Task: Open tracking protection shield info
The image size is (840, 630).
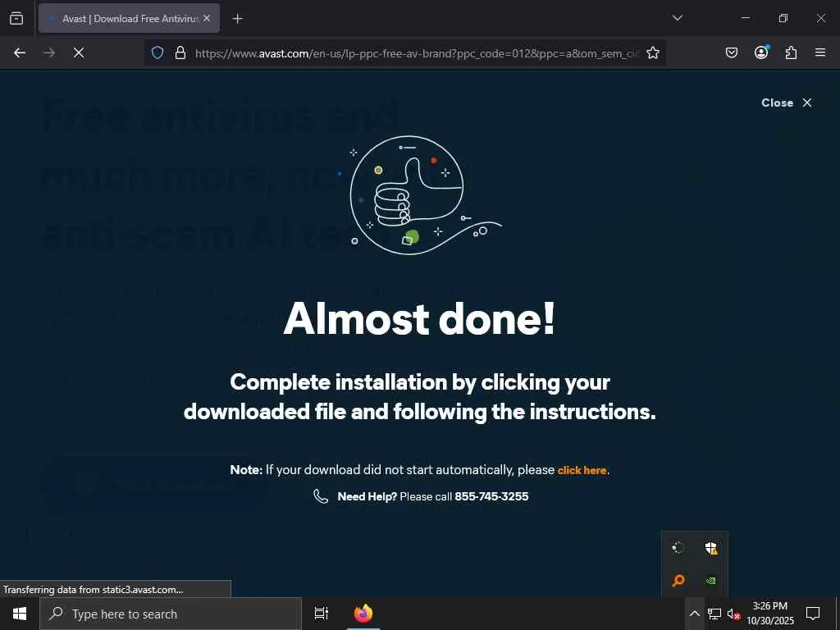Action: (x=157, y=52)
